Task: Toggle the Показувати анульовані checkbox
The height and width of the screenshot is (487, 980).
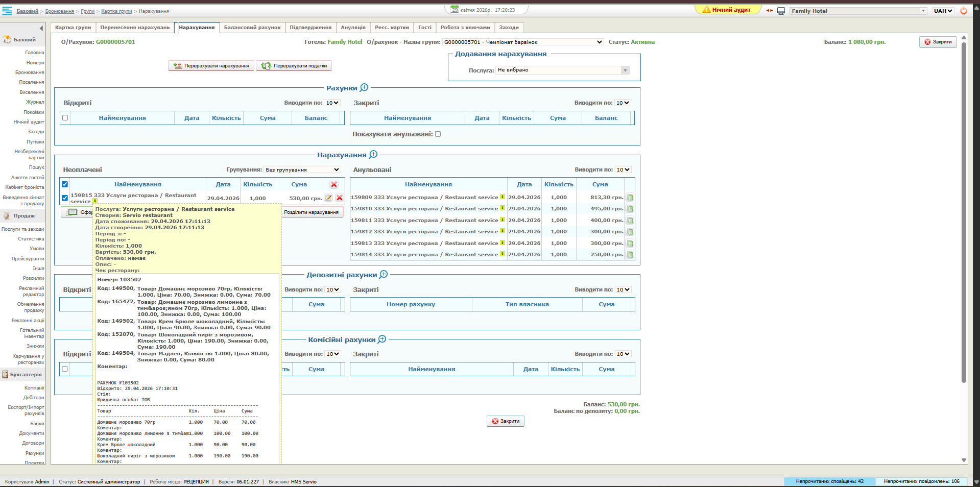Action: (x=438, y=134)
